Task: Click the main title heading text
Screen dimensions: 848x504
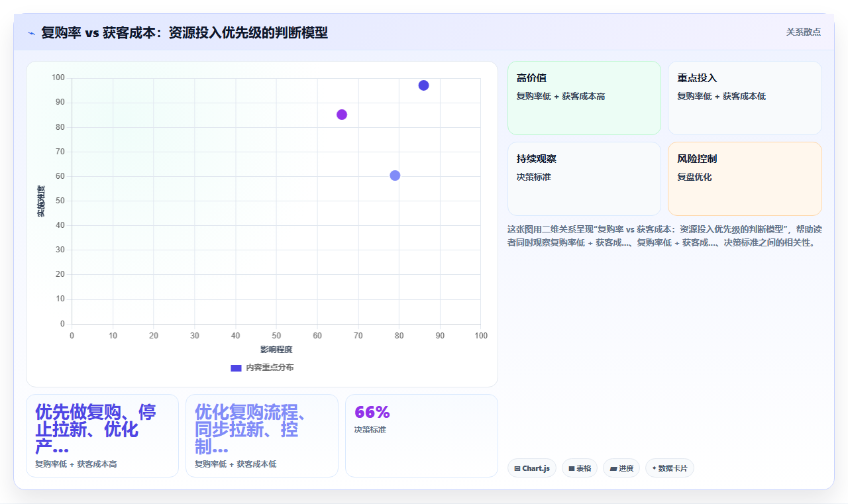Action: point(184,32)
